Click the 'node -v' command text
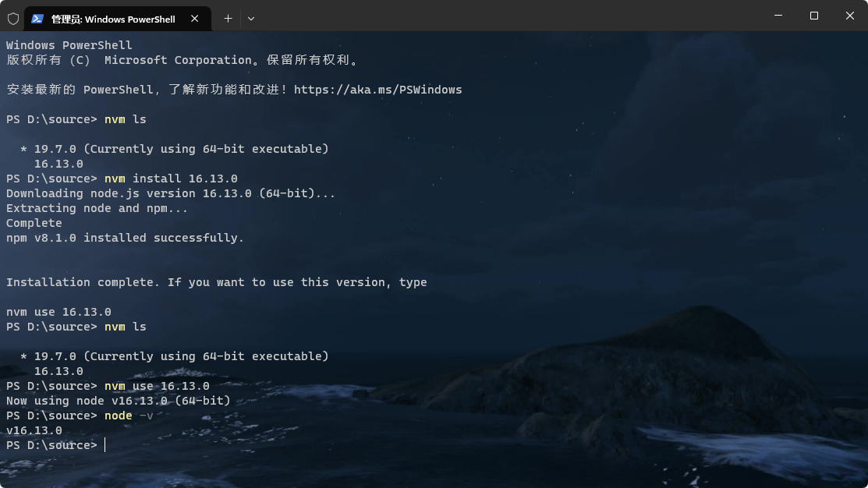 (129, 416)
